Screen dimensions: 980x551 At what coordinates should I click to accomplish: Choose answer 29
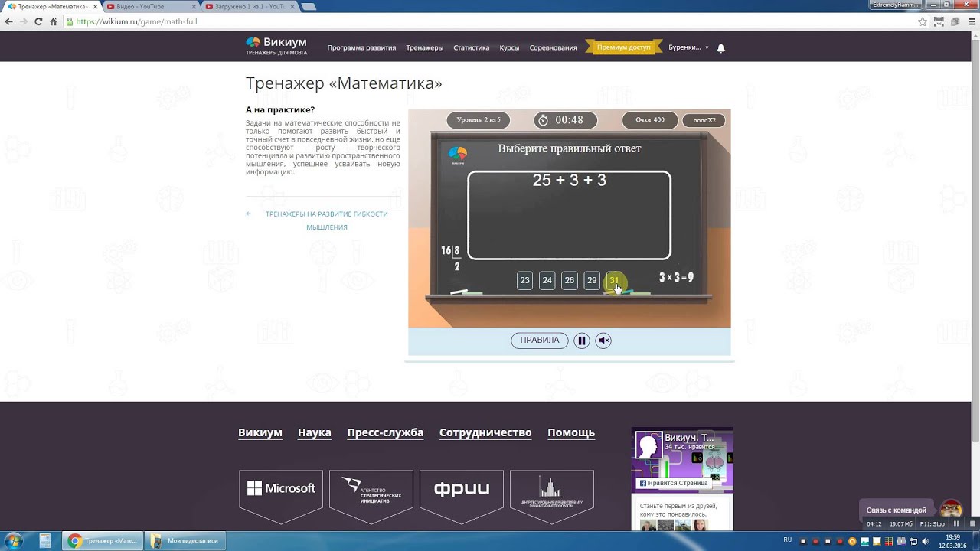pyautogui.click(x=592, y=280)
